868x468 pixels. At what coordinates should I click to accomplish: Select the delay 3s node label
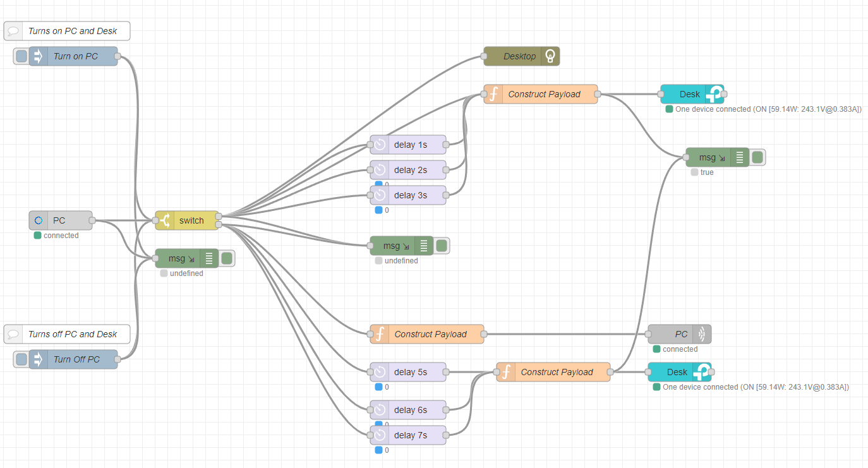tap(411, 195)
